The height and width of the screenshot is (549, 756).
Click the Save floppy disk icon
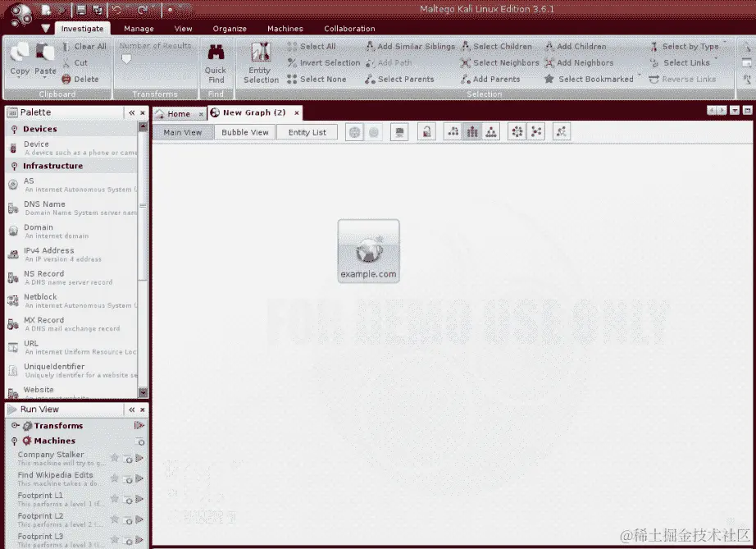pos(81,10)
